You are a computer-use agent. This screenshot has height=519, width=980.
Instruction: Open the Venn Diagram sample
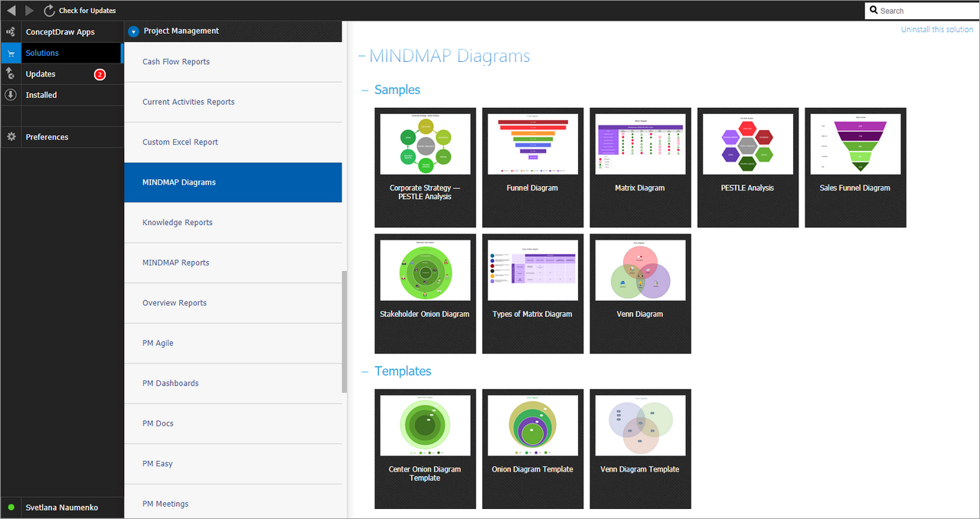(640, 294)
